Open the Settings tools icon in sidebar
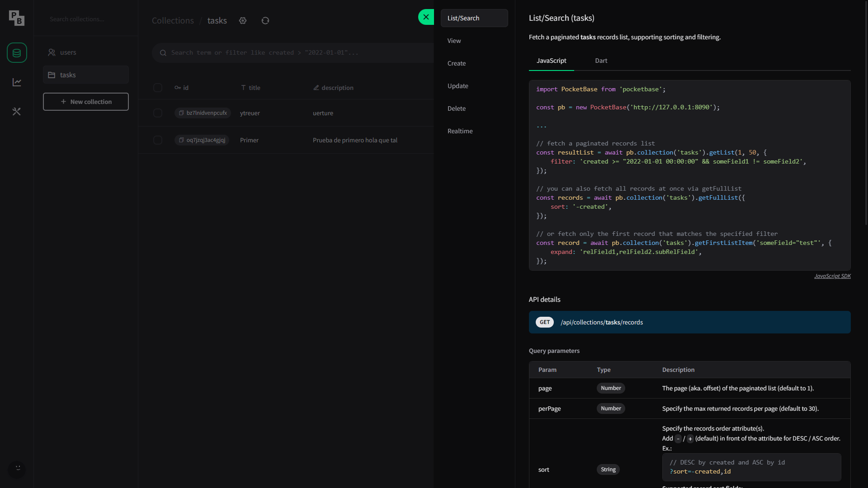868x488 pixels. [x=17, y=111]
